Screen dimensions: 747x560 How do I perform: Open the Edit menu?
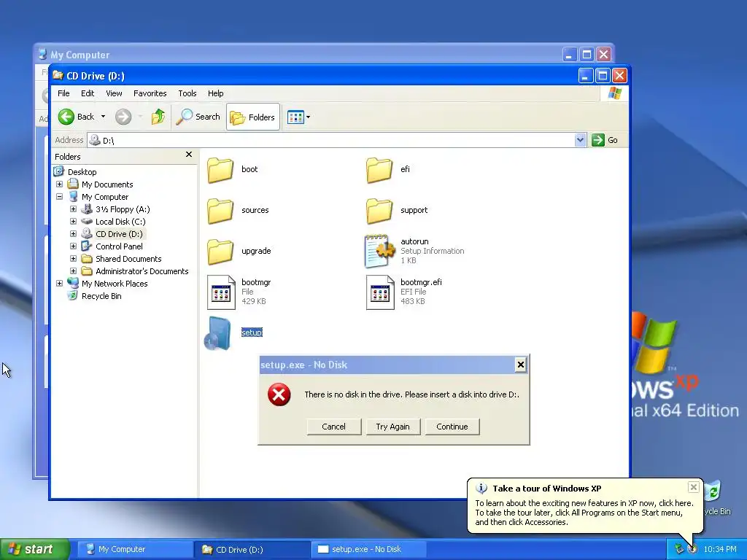click(88, 93)
